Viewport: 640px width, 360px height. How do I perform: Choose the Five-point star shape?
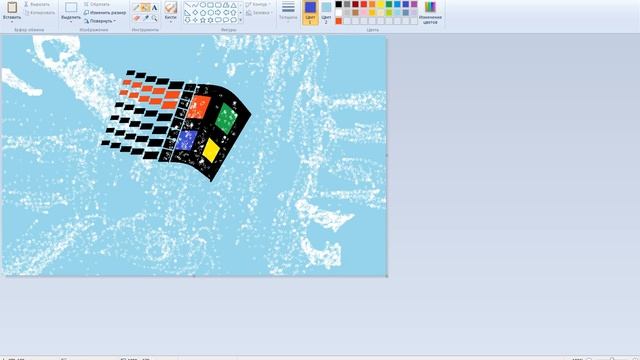pos(203,20)
